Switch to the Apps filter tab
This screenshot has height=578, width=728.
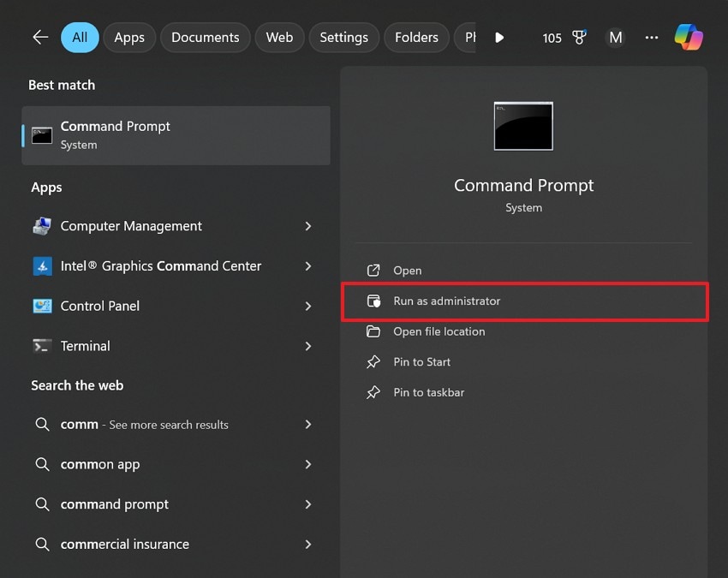129,37
